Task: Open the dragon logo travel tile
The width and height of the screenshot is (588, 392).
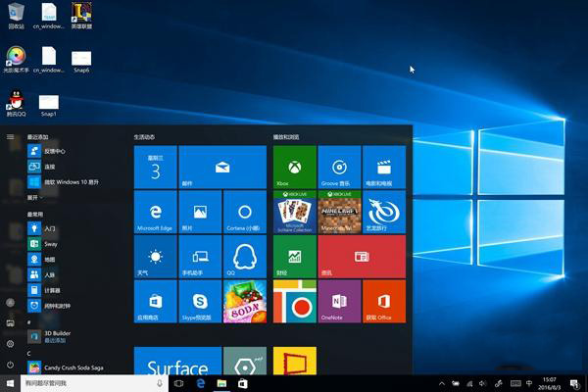Action: click(384, 212)
